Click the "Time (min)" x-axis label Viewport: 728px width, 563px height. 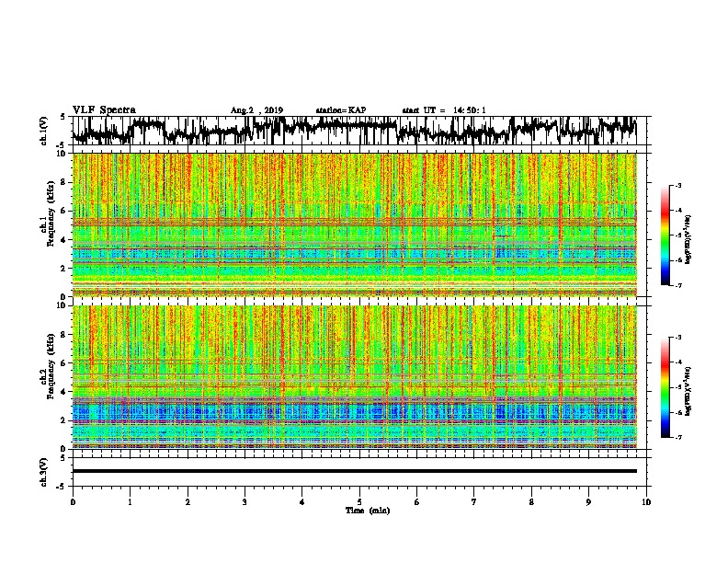[x=368, y=511]
